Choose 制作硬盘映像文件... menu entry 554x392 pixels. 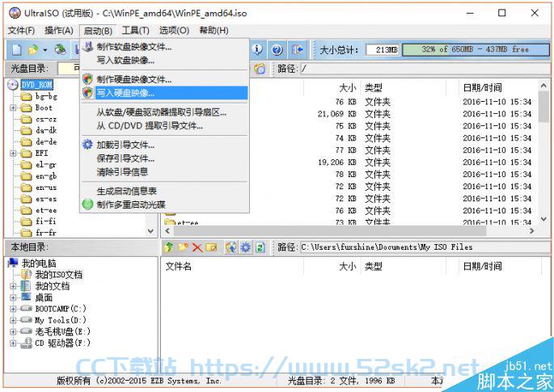[x=165, y=79]
